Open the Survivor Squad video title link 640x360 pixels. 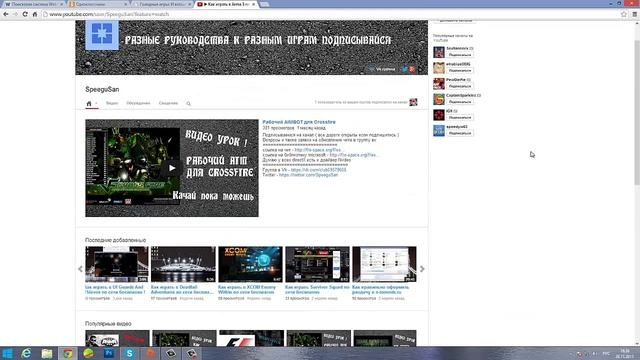pos(317,290)
